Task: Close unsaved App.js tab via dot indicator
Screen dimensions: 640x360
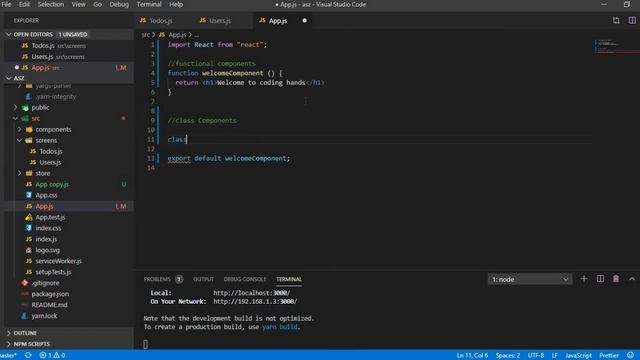Action: [x=304, y=20]
